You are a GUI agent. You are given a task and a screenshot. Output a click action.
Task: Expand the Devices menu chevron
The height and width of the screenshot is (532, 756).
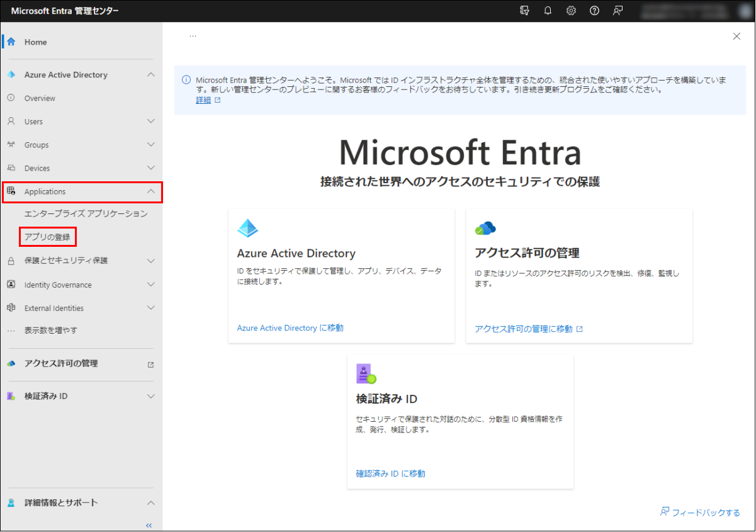pyautogui.click(x=150, y=168)
